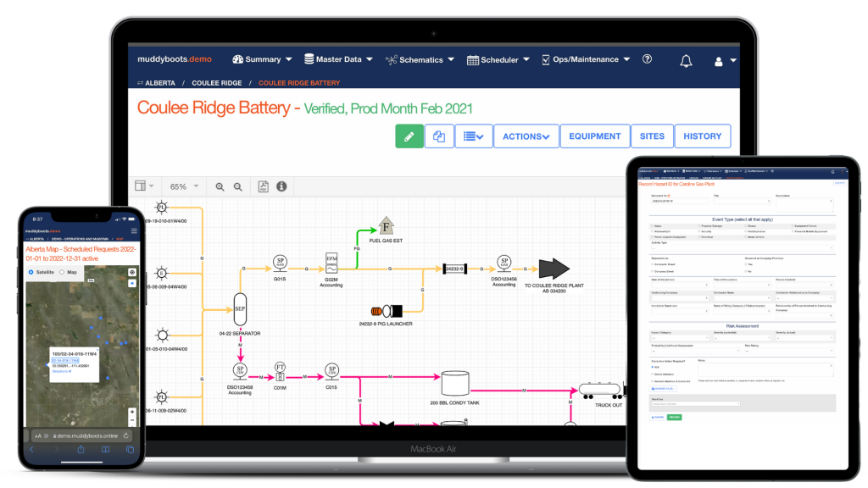Show schematic info with the info icon
Screen dimensions: 868x488
[281, 186]
